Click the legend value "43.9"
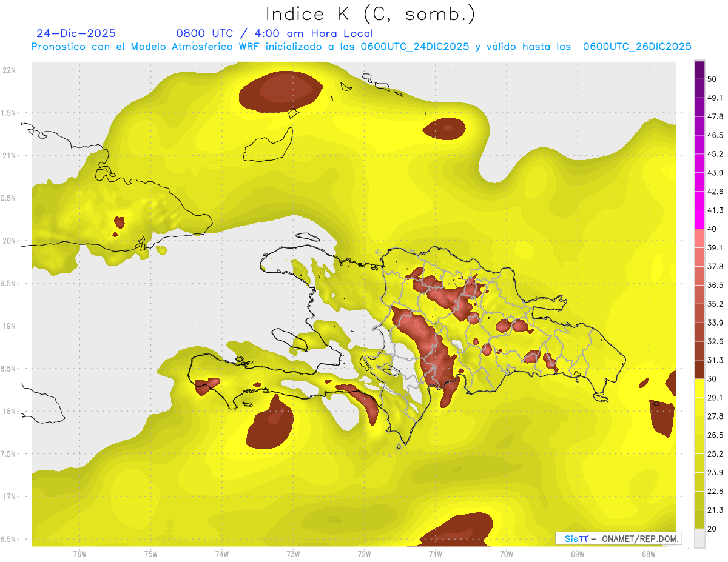The height and width of the screenshot is (562, 728). pos(715,173)
